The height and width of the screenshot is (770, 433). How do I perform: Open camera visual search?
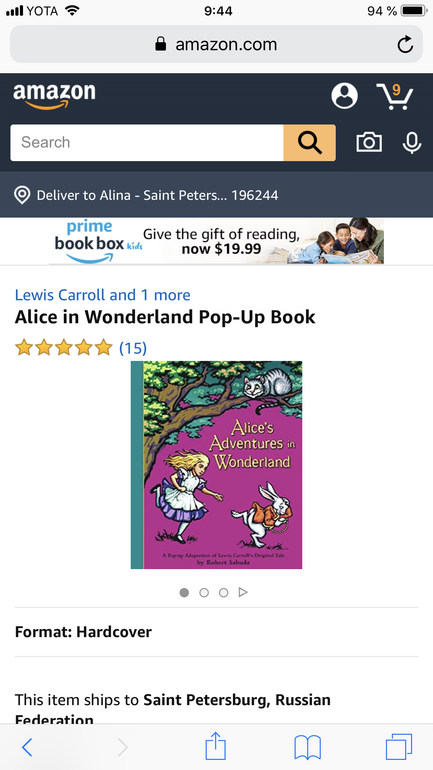369,142
